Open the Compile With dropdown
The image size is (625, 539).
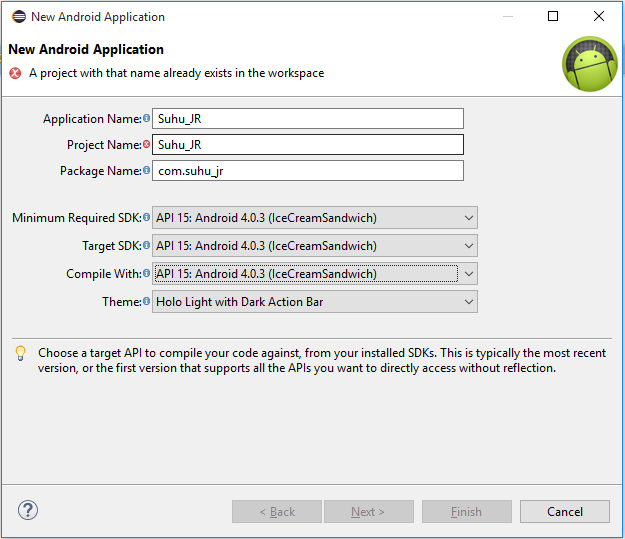click(x=314, y=274)
